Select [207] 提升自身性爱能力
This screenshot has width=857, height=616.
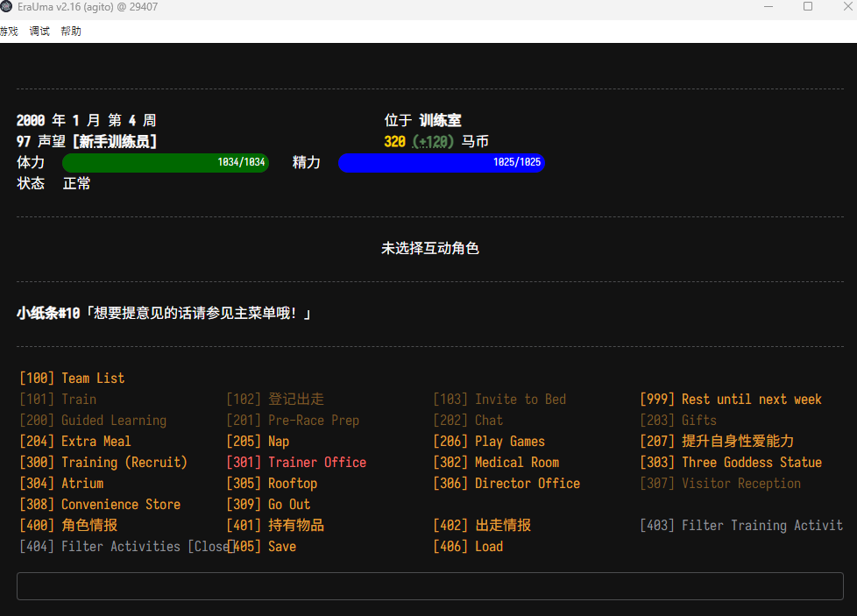[x=717, y=442]
